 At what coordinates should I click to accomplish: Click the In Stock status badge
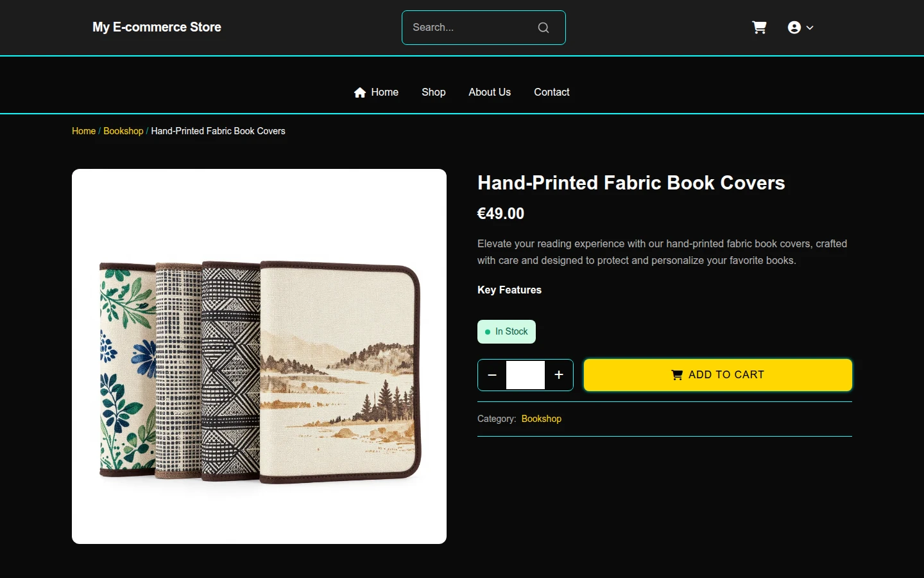(506, 332)
